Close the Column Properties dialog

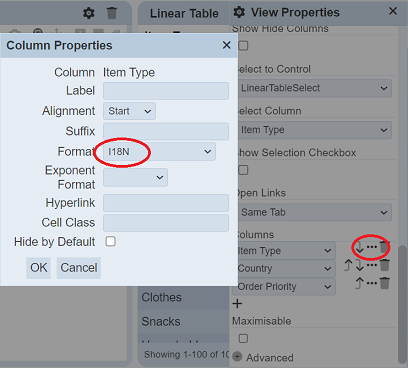tap(227, 45)
